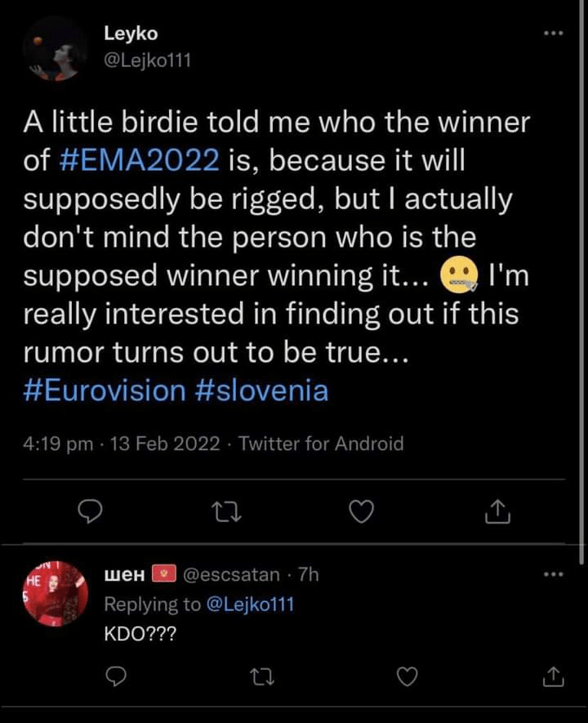Viewport: 588px width, 723px height.
Task: View escsatan's profile avatar
Action: click(x=55, y=594)
